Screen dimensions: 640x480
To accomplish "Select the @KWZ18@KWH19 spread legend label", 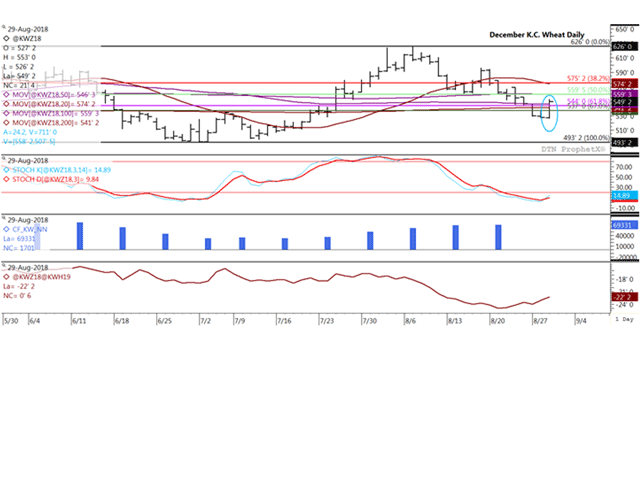I will [x=41, y=277].
